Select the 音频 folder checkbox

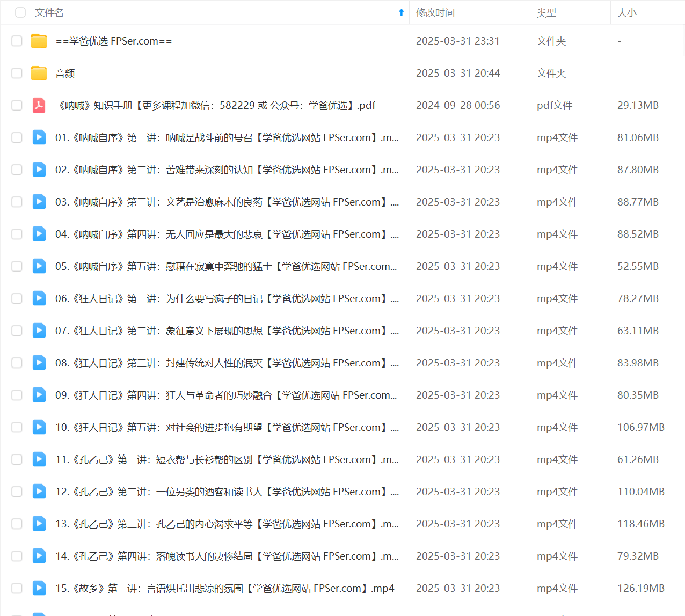coord(17,73)
